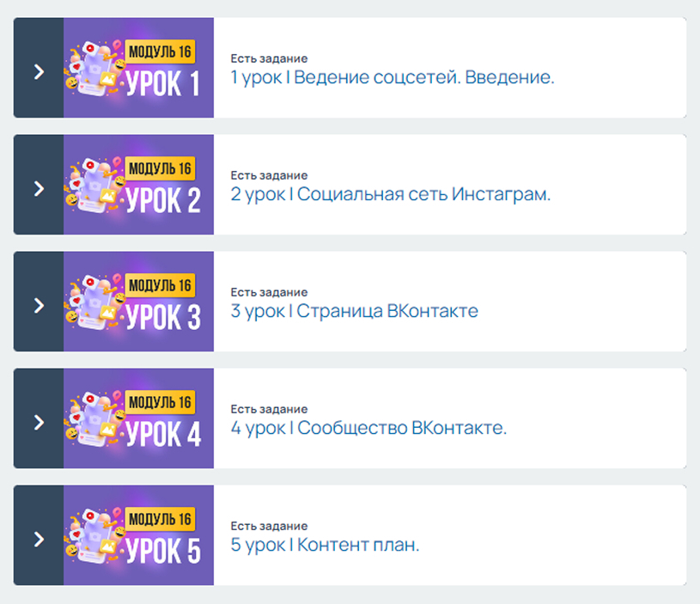Open Урок 4 thumbnail image
This screenshot has width=700, height=604.
138,418
